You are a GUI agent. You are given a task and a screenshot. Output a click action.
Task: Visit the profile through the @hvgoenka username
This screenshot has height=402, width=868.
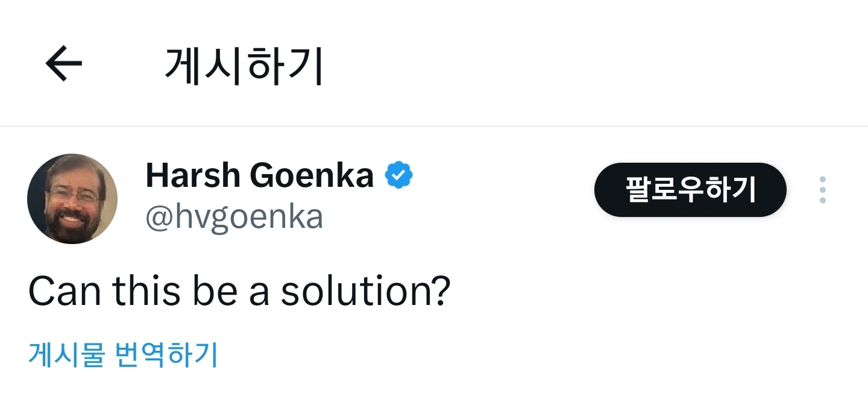click(x=234, y=216)
